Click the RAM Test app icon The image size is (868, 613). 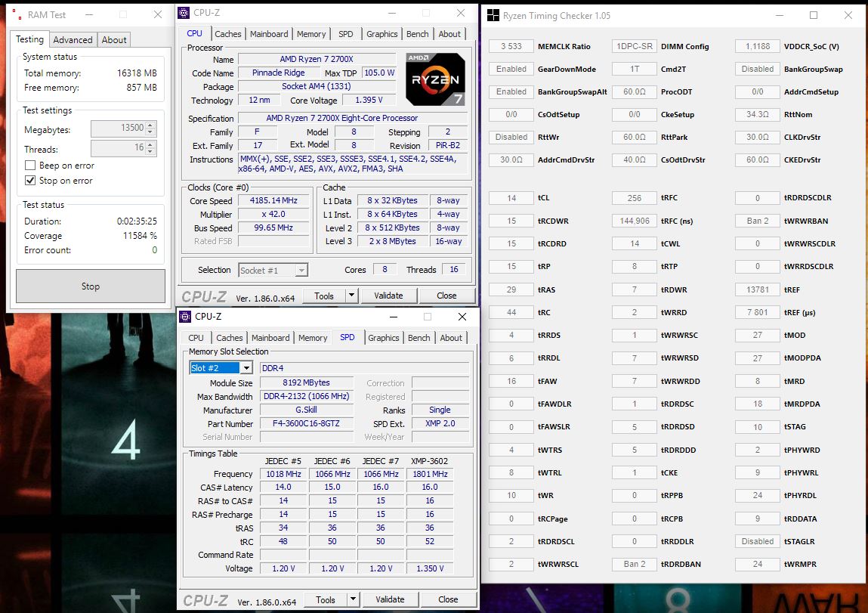coord(17,15)
